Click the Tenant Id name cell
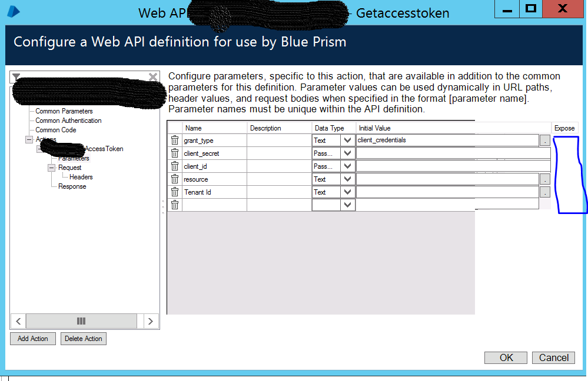Screen dimensions: 588x381 (214, 192)
